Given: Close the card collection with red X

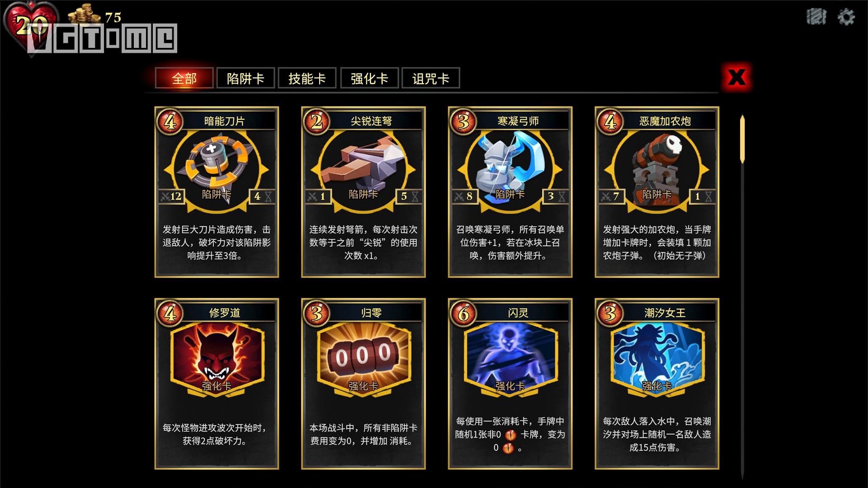Looking at the screenshot, I should [x=737, y=77].
